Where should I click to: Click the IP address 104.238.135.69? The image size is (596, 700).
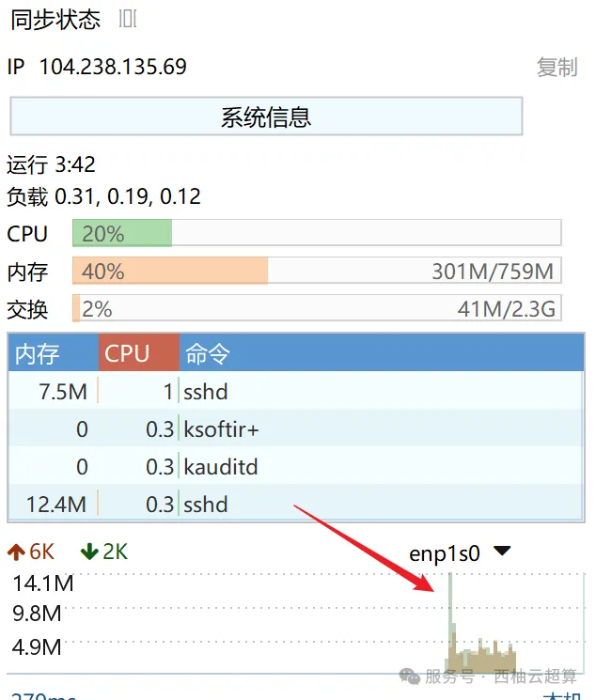pos(113,67)
